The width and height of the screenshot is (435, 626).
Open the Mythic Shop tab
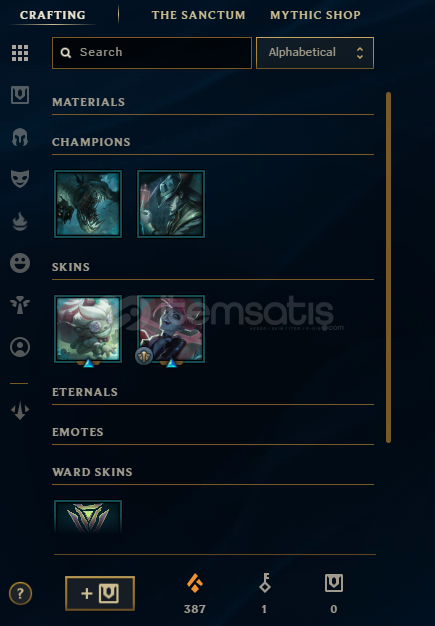tap(315, 15)
